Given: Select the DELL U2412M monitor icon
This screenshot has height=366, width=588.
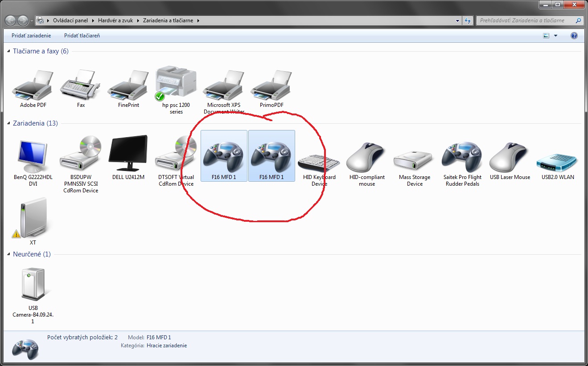Looking at the screenshot, I should click(x=128, y=154).
